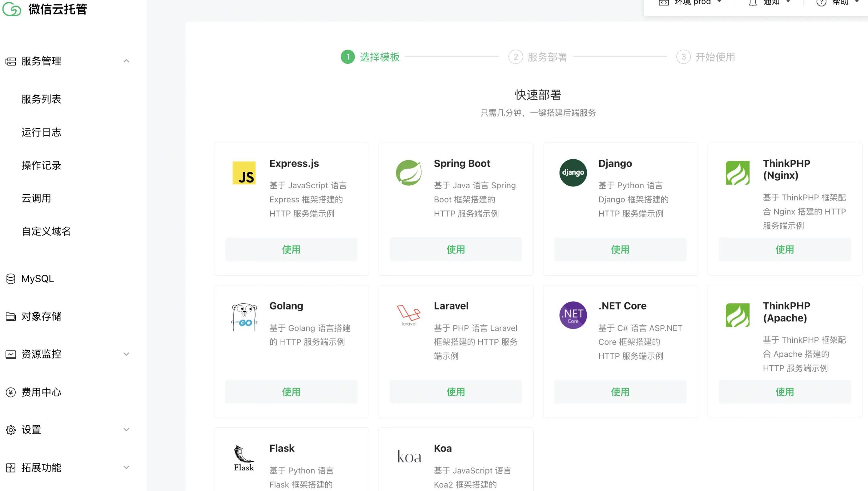
Task: Open the 通知 dropdown arrow
Action: tap(788, 2)
